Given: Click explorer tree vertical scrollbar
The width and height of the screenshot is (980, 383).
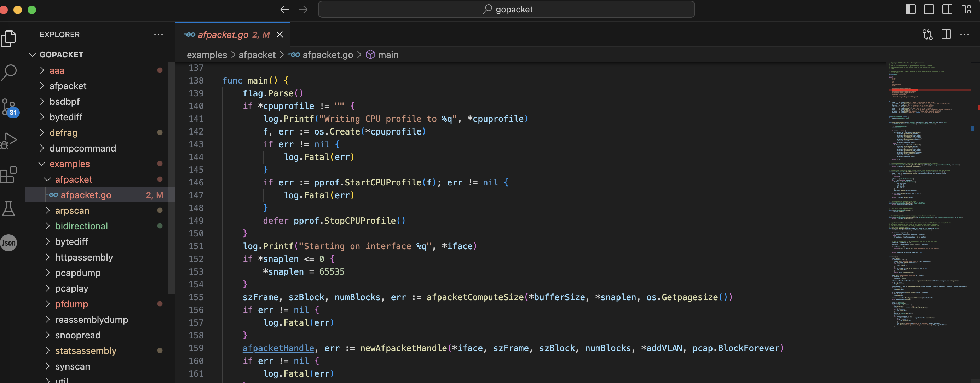Looking at the screenshot, I should (x=171, y=178).
